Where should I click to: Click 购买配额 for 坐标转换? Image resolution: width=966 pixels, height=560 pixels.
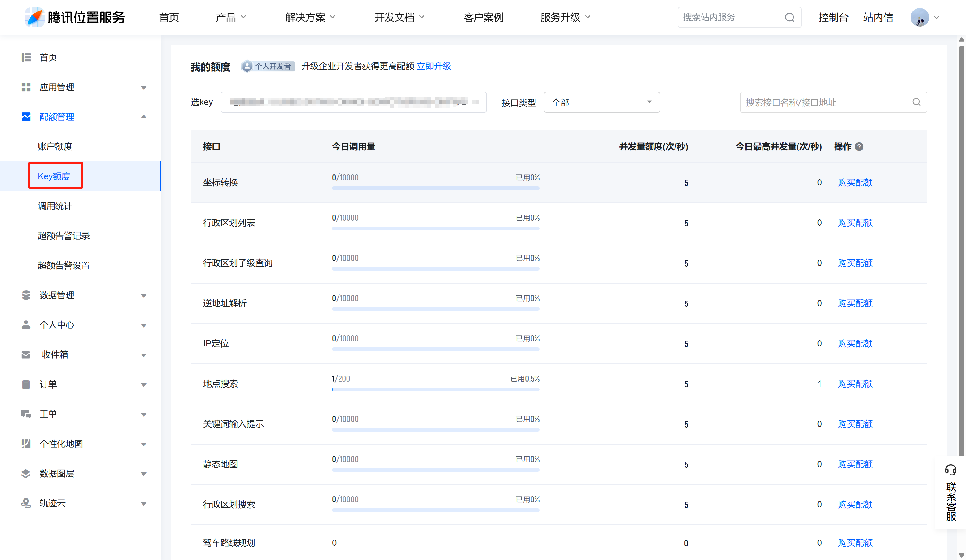click(855, 183)
